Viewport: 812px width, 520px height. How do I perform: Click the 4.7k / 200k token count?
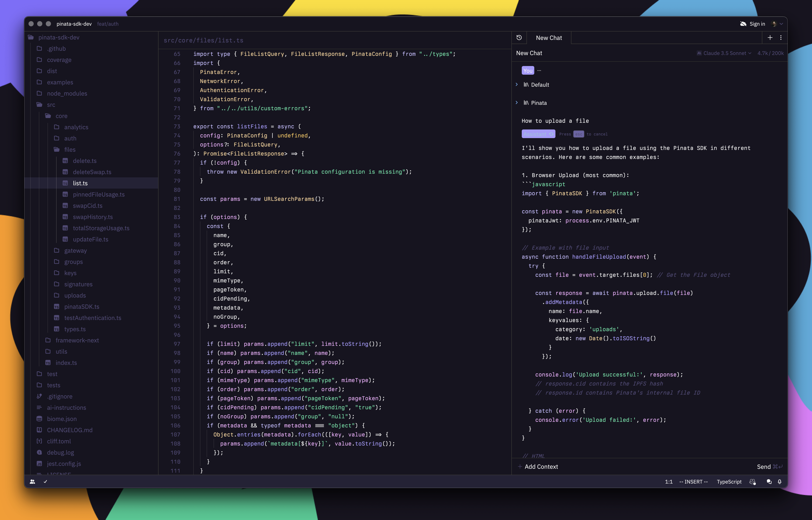coord(771,53)
